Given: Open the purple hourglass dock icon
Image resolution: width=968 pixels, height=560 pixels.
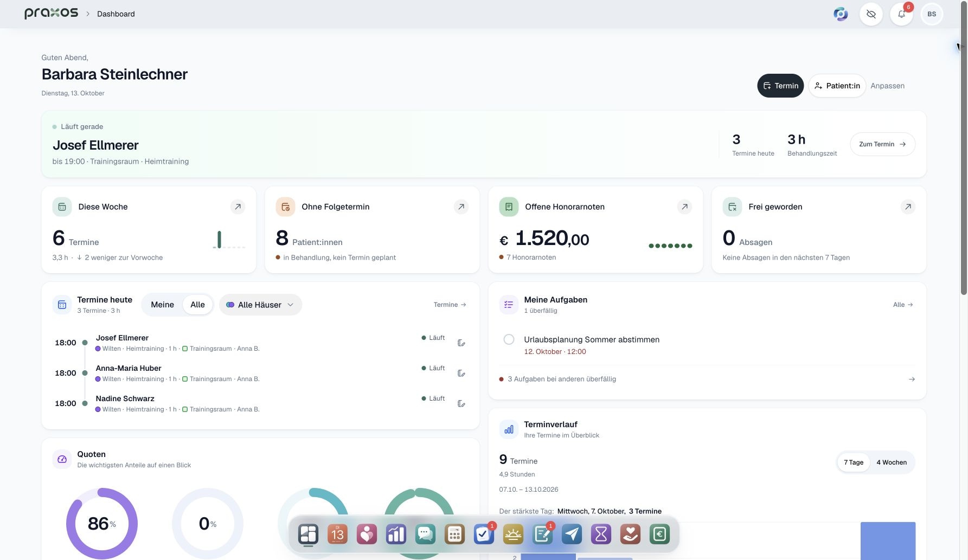Looking at the screenshot, I should (601, 535).
